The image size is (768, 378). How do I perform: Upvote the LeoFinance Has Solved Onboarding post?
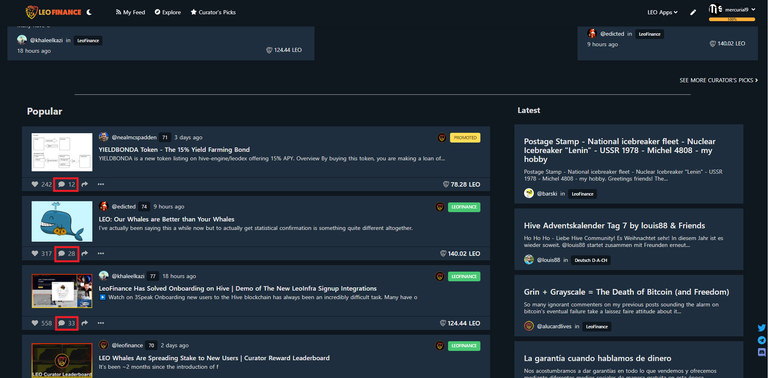(34, 323)
